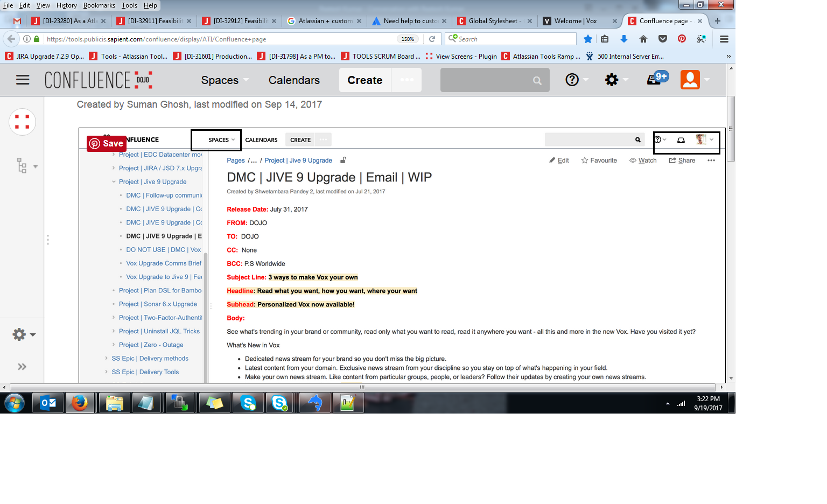Click the Firefox home icon
The height and width of the screenshot is (504, 827).
[643, 39]
